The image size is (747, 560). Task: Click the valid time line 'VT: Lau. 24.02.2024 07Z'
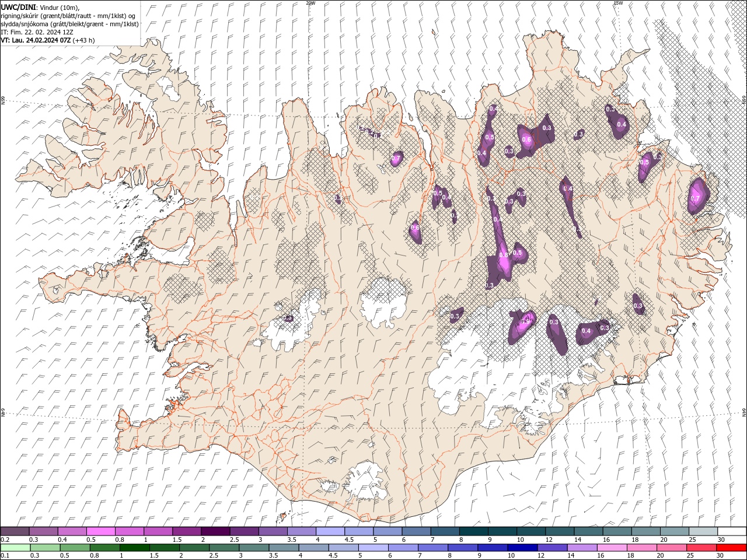(x=36, y=40)
